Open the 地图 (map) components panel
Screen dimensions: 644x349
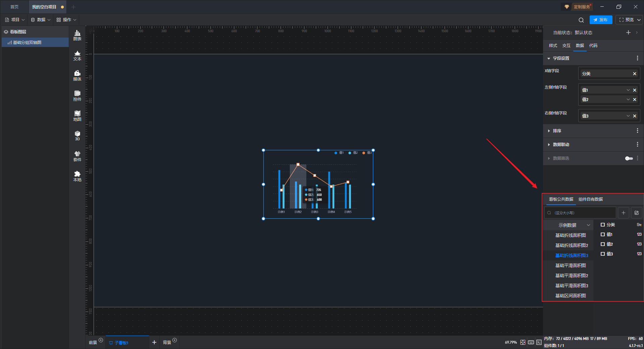(x=77, y=116)
